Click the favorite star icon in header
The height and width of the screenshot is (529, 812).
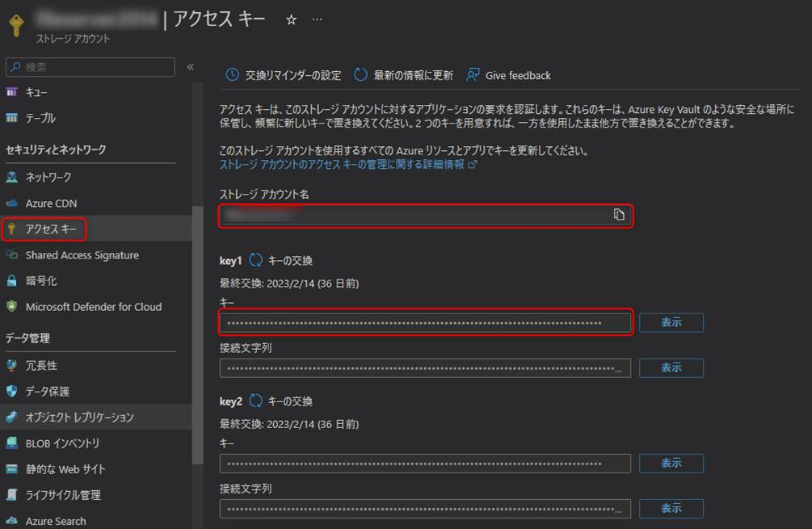292,20
